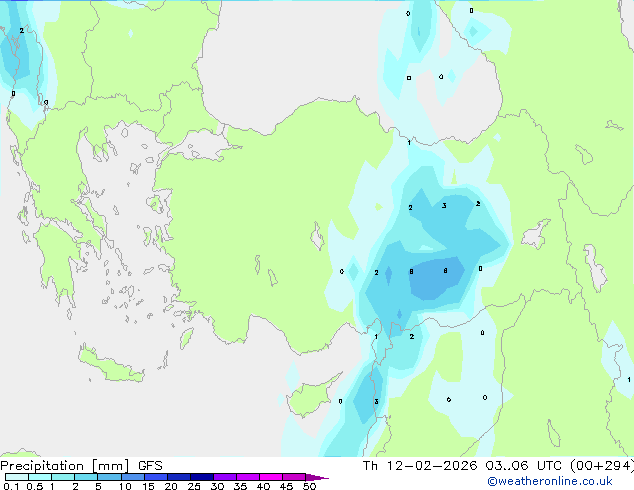The width and height of the screenshot is (634, 490).
Task: Click the "0.1" legend scale label
Action: pos(12,486)
